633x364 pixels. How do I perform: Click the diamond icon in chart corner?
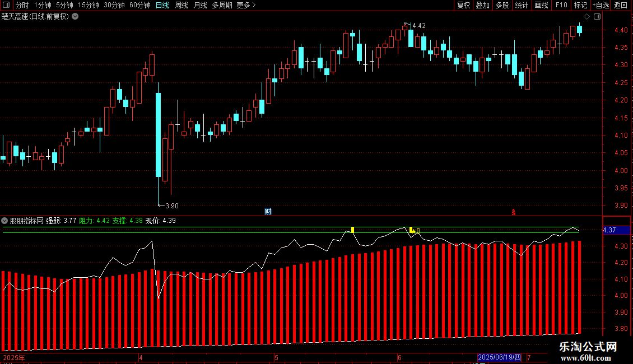[x=587, y=17]
